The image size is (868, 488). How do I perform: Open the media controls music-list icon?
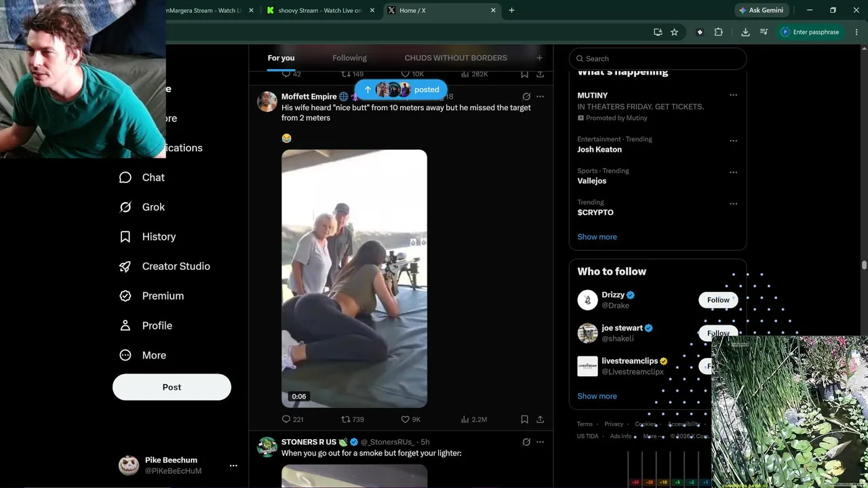click(x=764, y=32)
